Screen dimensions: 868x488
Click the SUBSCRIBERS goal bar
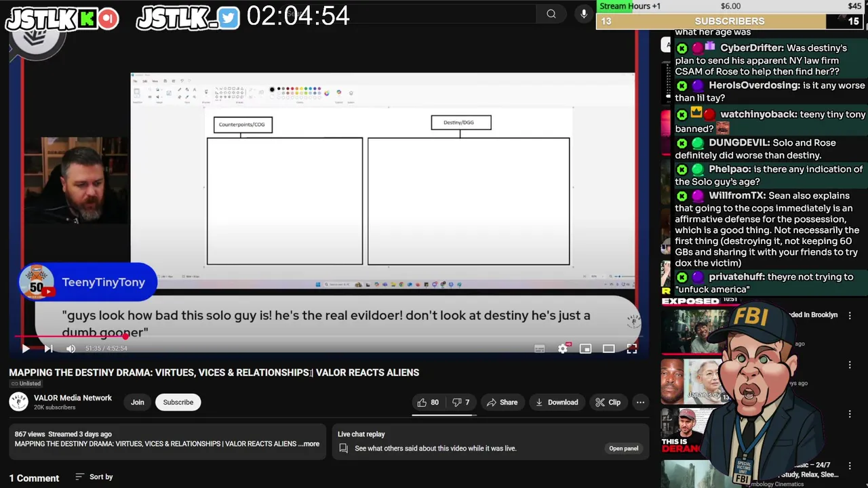tap(731, 22)
